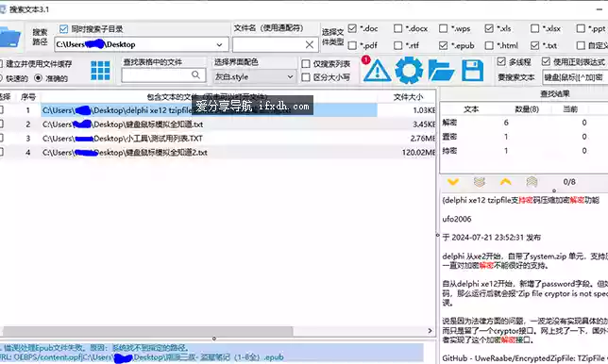
Task: Tick the checkbox of row 2
Action: [1, 124]
